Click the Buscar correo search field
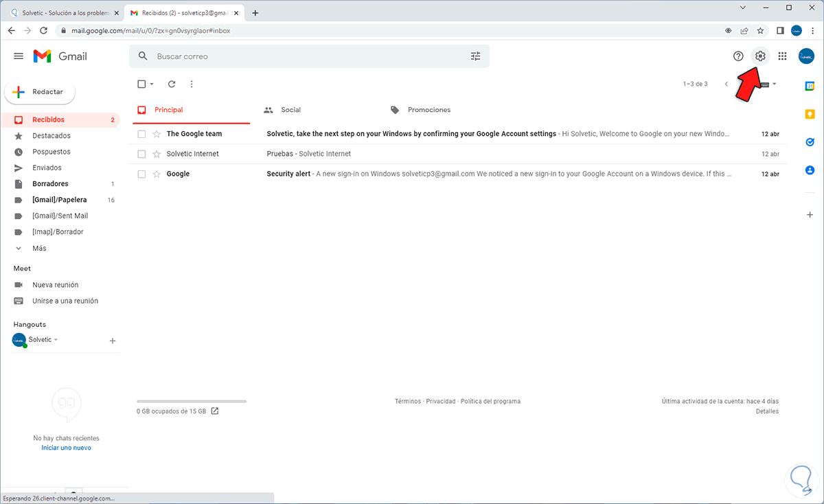This screenshot has height=504, width=824. [x=309, y=56]
